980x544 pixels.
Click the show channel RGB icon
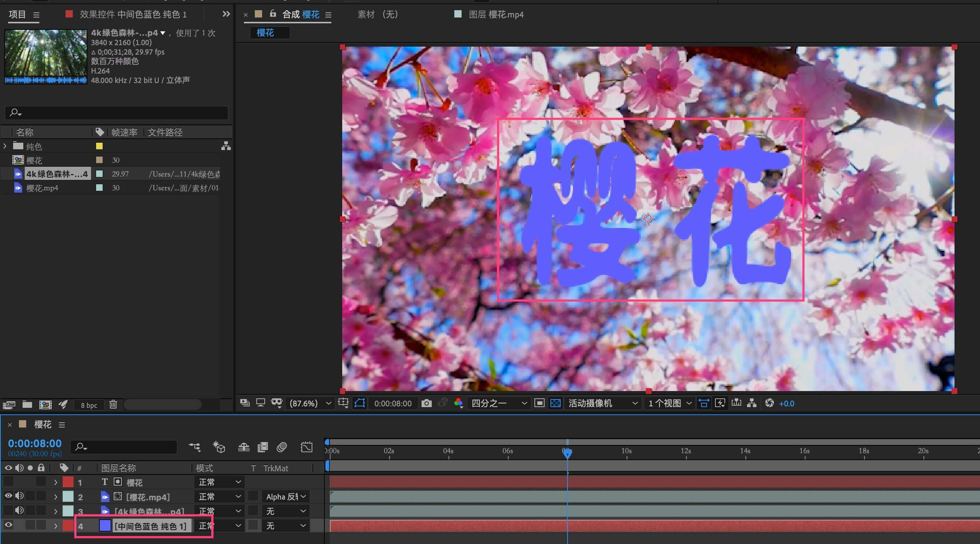[458, 403]
